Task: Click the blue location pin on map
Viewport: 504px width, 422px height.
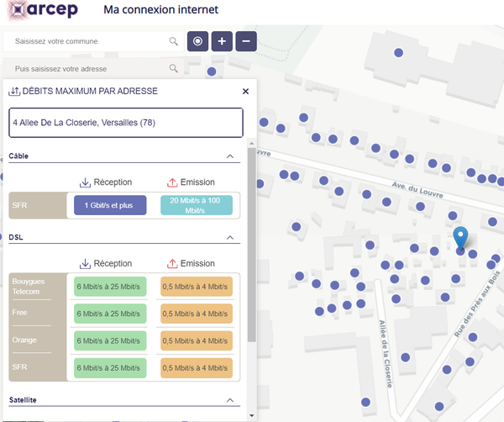Action: coord(460,238)
